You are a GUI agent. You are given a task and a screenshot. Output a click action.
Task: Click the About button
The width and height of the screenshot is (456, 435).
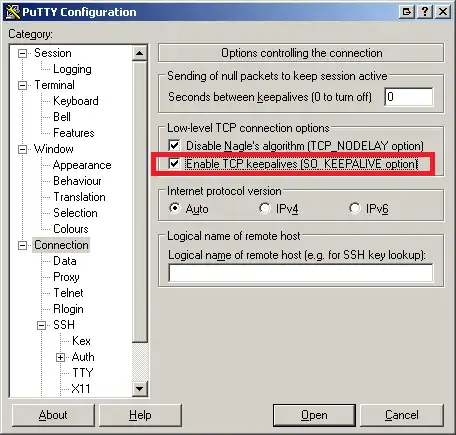click(53, 415)
